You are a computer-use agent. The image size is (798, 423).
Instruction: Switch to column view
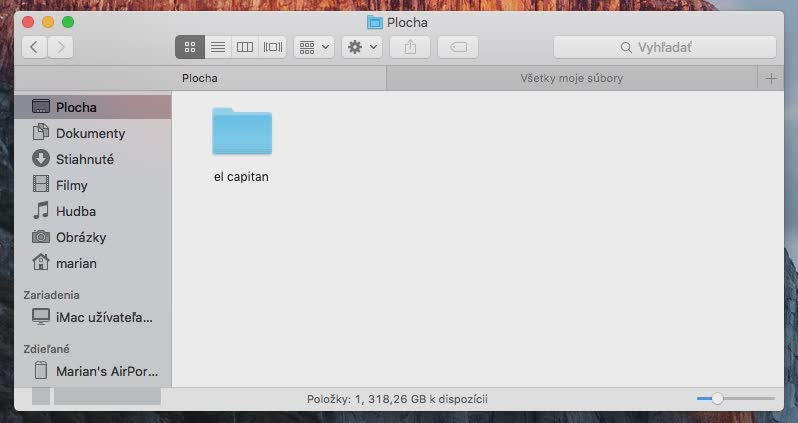click(x=245, y=47)
